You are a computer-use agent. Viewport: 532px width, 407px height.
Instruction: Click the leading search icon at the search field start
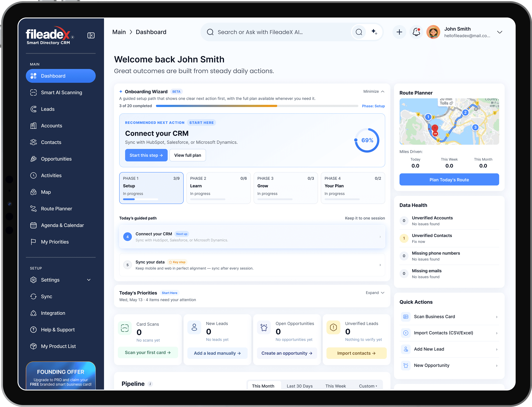tap(210, 32)
